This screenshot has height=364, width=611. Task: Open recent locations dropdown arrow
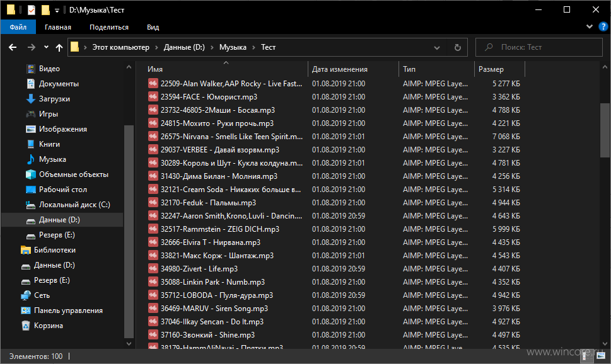pos(46,47)
